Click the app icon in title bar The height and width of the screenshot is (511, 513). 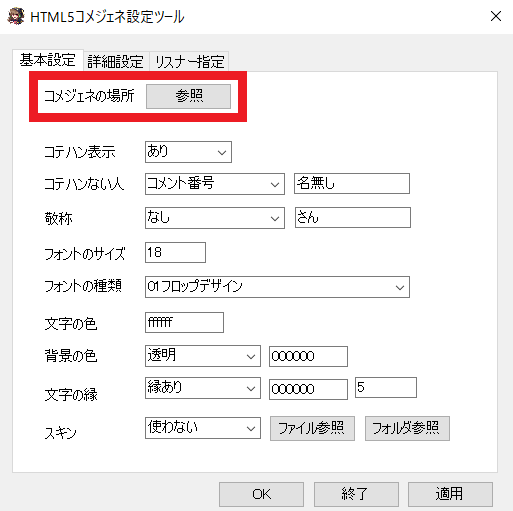click(16, 16)
